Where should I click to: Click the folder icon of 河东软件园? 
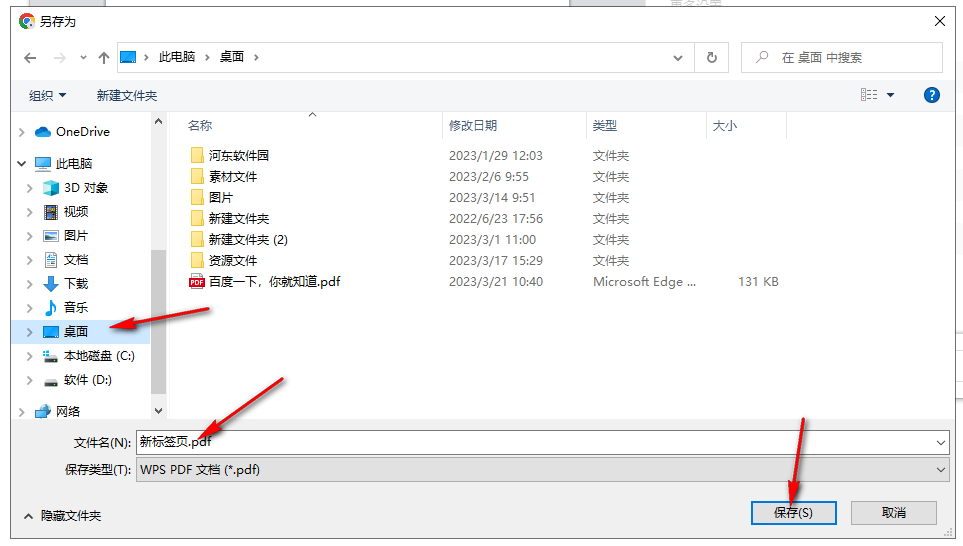197,155
